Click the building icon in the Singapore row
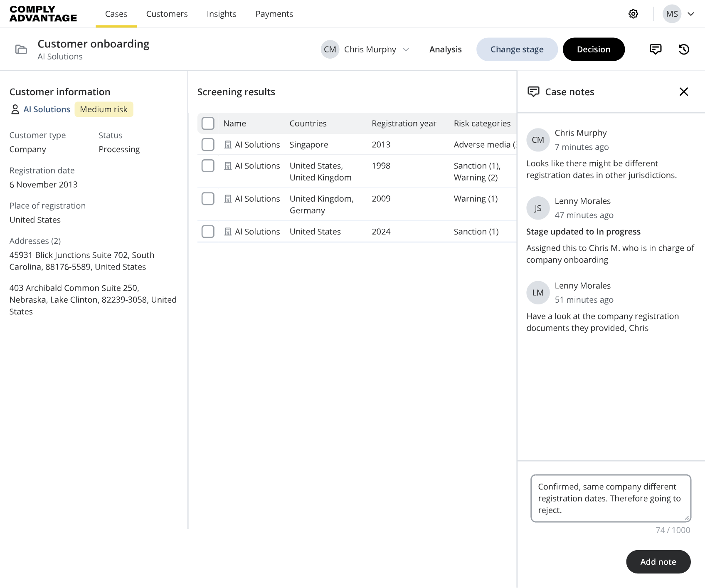The width and height of the screenshot is (705, 588). 228,145
